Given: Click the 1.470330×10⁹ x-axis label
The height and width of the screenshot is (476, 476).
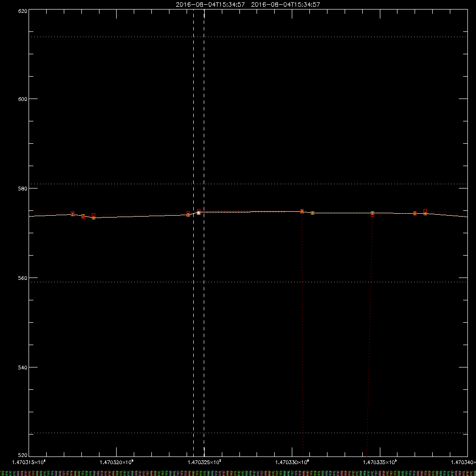Looking at the screenshot, I should click(292, 462).
